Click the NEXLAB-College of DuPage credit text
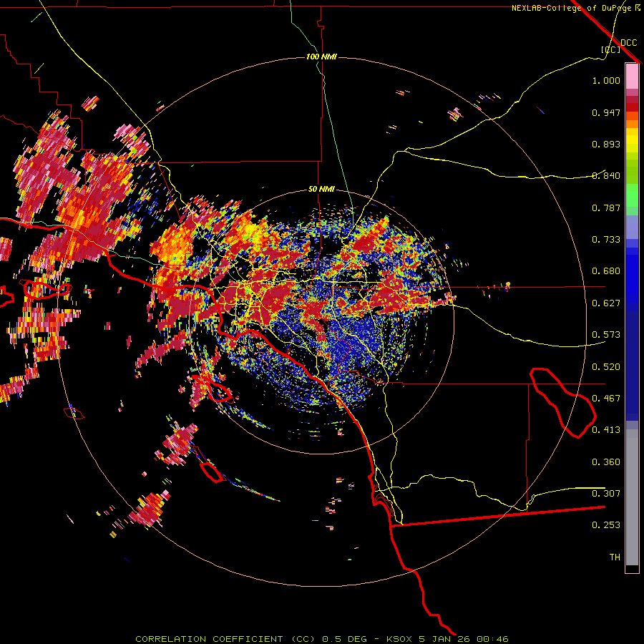Viewport: 644px width, 644px height. pyautogui.click(x=571, y=8)
